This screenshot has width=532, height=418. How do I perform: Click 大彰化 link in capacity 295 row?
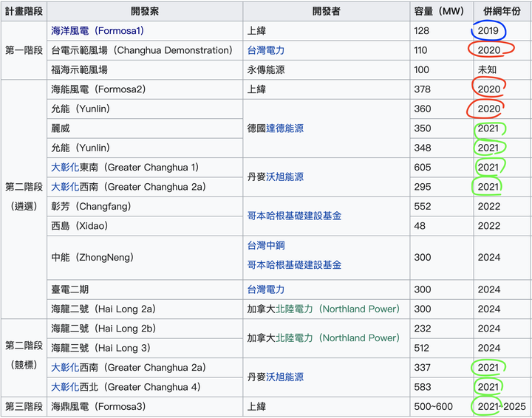point(65,187)
